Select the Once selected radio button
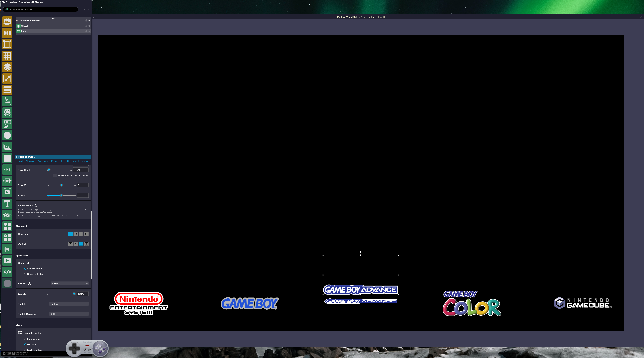 [x=25, y=269]
